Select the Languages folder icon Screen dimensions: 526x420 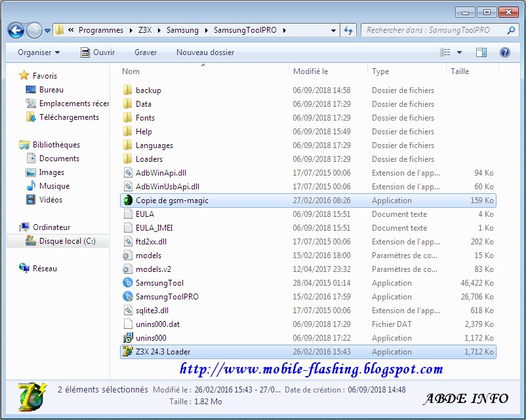pyautogui.click(x=127, y=145)
